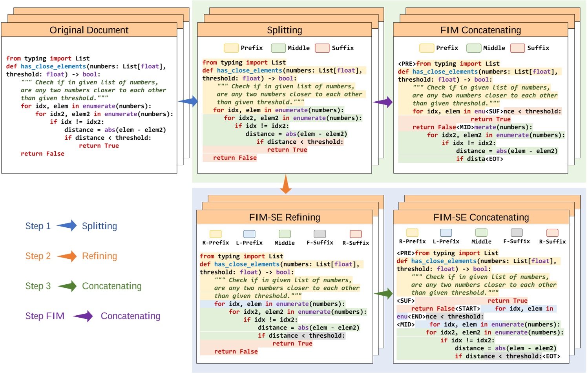Click the <MID> token in FIM-SE Concatenating
588x373 pixels.
click(x=407, y=324)
